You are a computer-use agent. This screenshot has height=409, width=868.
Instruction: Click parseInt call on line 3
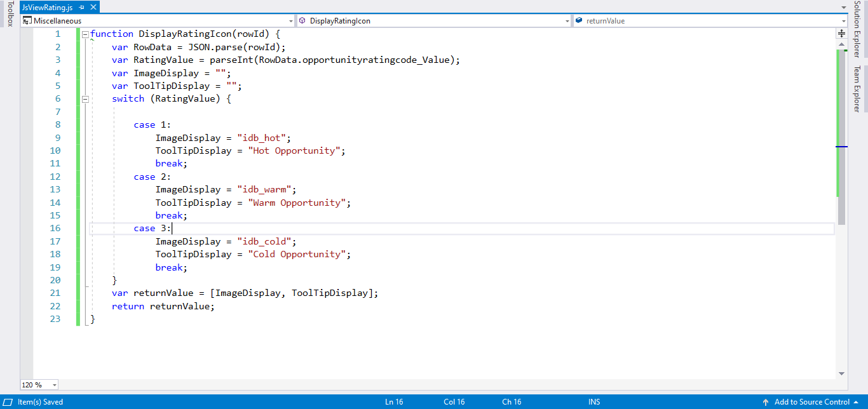pyautogui.click(x=332, y=60)
